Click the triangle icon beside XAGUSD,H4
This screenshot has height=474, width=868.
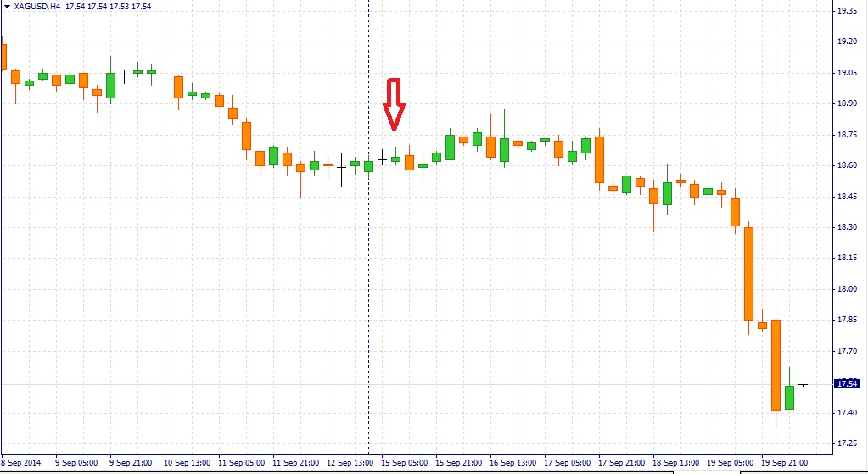coord(6,7)
